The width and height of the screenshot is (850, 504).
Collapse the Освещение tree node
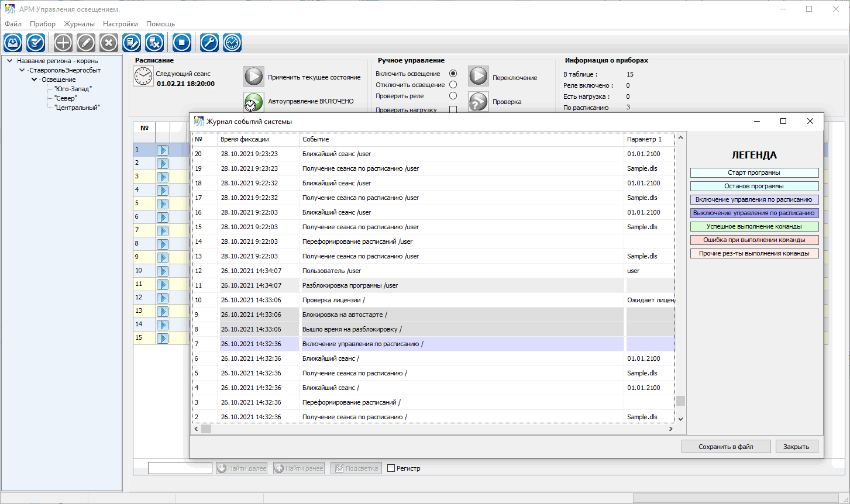pyautogui.click(x=34, y=80)
